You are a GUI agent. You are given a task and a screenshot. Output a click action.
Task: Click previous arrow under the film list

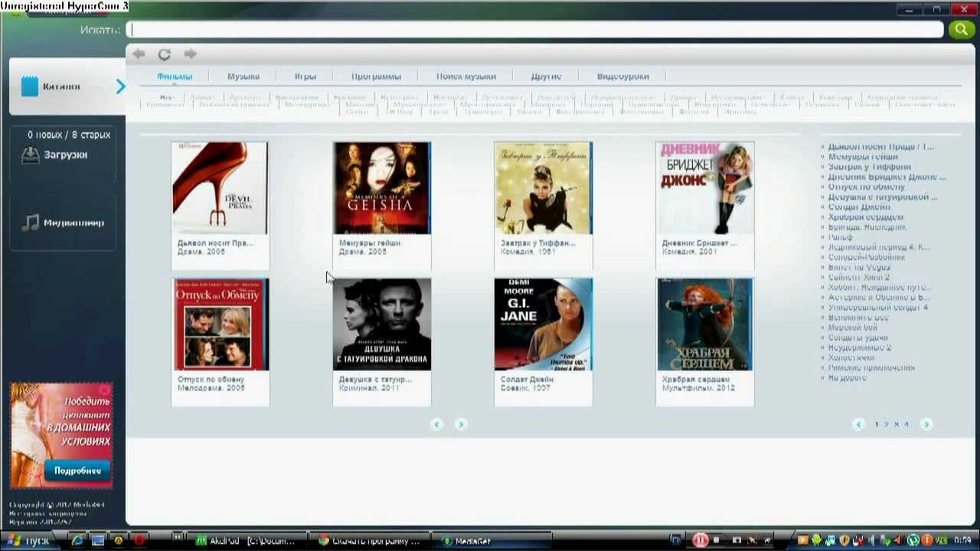click(x=858, y=424)
